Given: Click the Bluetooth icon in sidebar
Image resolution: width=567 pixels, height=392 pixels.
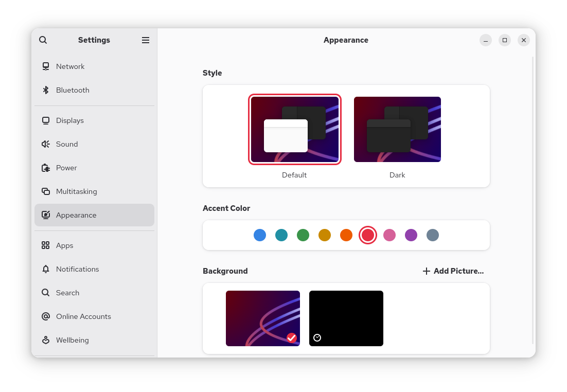Looking at the screenshot, I should [46, 90].
